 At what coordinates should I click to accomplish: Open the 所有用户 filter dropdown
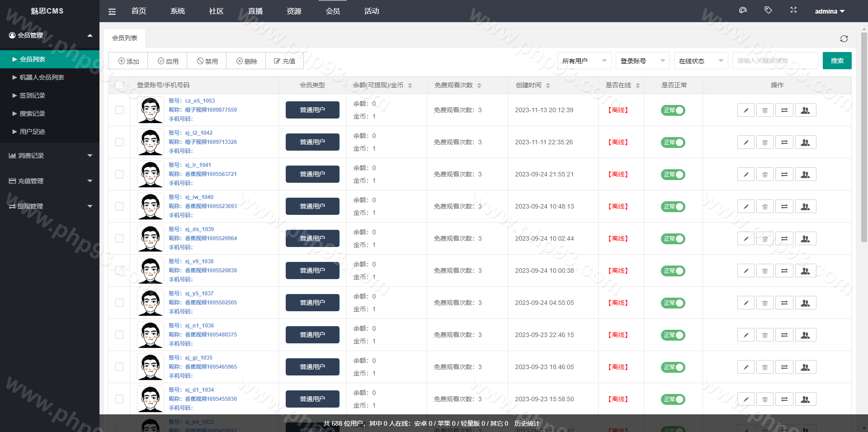(584, 61)
